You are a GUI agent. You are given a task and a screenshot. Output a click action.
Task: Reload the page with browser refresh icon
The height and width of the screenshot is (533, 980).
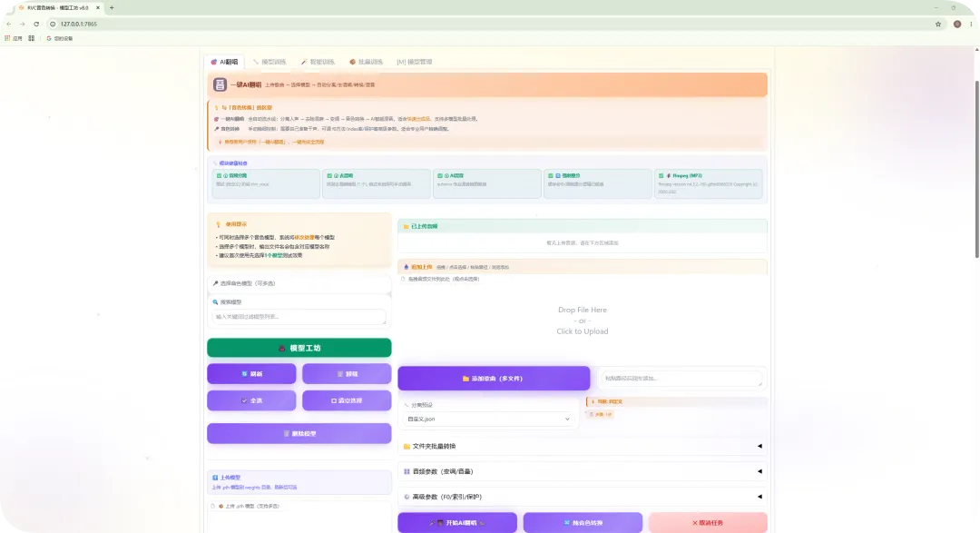click(x=36, y=24)
